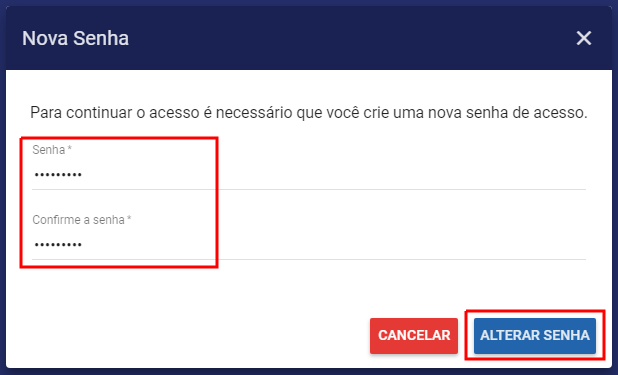
Task: Select the masked dots in Senha field
Action: tap(58, 175)
